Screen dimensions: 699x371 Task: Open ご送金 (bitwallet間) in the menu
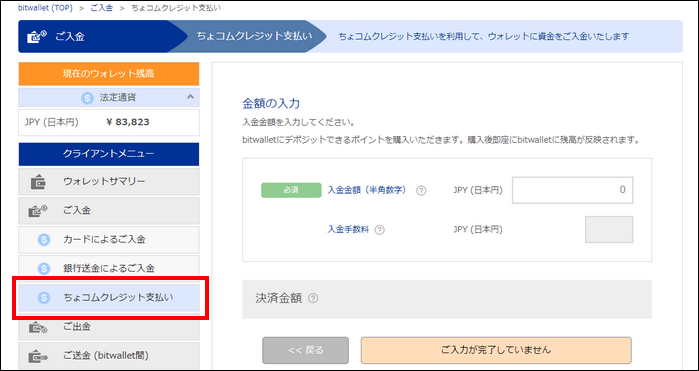tap(109, 356)
